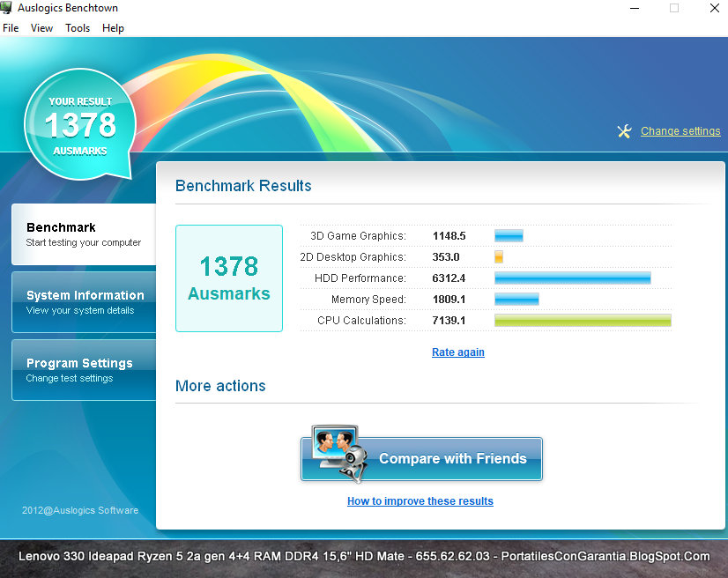This screenshot has height=578, width=728.
Task: Click the HDD Performance value 6312.4
Action: [449, 278]
